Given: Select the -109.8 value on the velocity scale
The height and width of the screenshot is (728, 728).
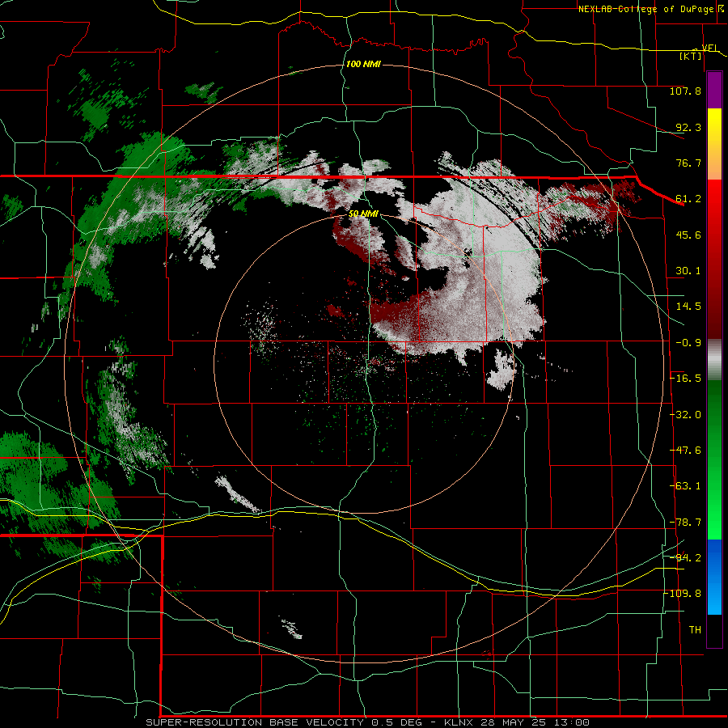Looking at the screenshot, I should (683, 594).
